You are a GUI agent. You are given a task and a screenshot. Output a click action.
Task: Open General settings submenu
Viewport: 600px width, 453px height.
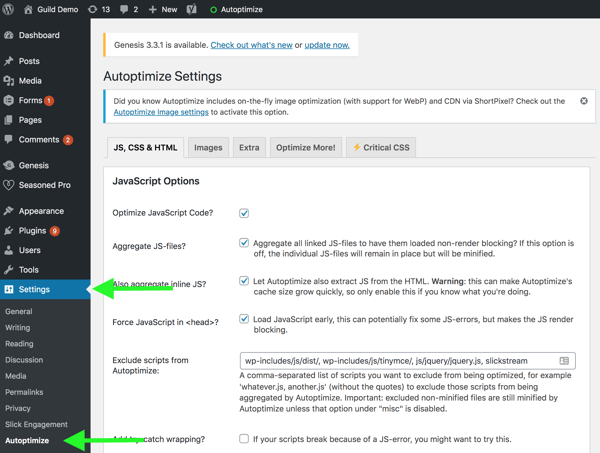tap(19, 311)
